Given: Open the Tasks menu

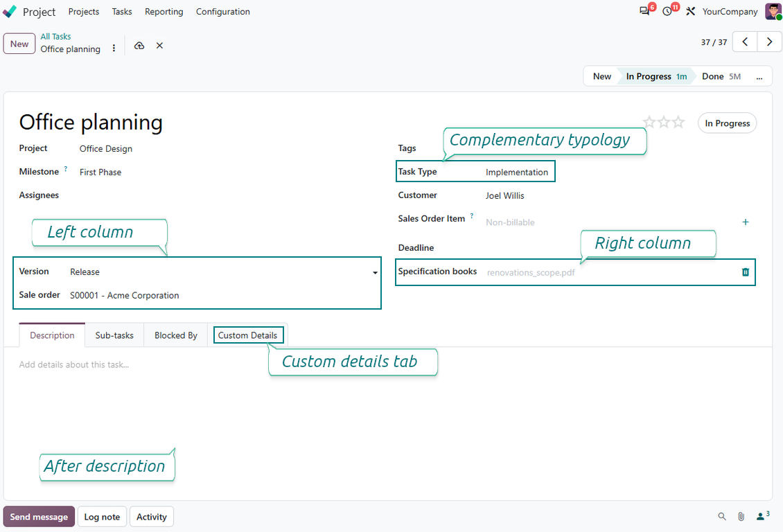Looking at the screenshot, I should pyautogui.click(x=122, y=12).
